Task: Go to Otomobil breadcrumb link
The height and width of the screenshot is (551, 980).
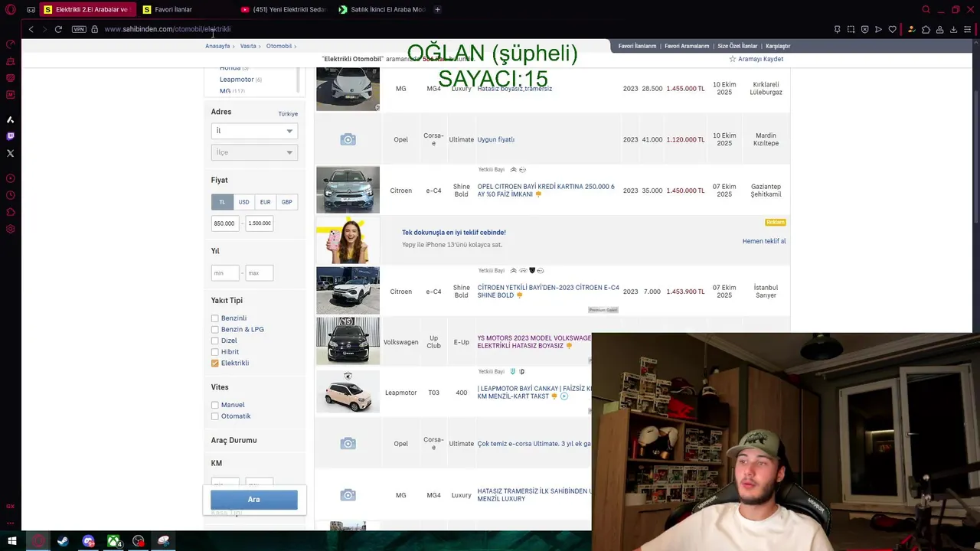Action: pyautogui.click(x=279, y=46)
